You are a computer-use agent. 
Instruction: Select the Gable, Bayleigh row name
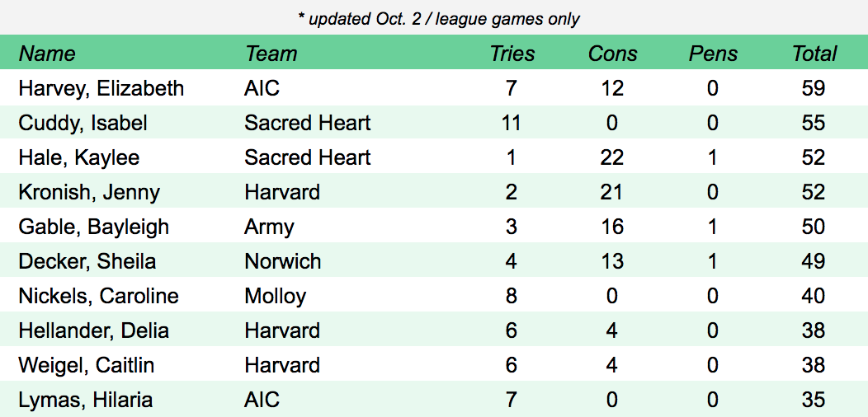93,227
